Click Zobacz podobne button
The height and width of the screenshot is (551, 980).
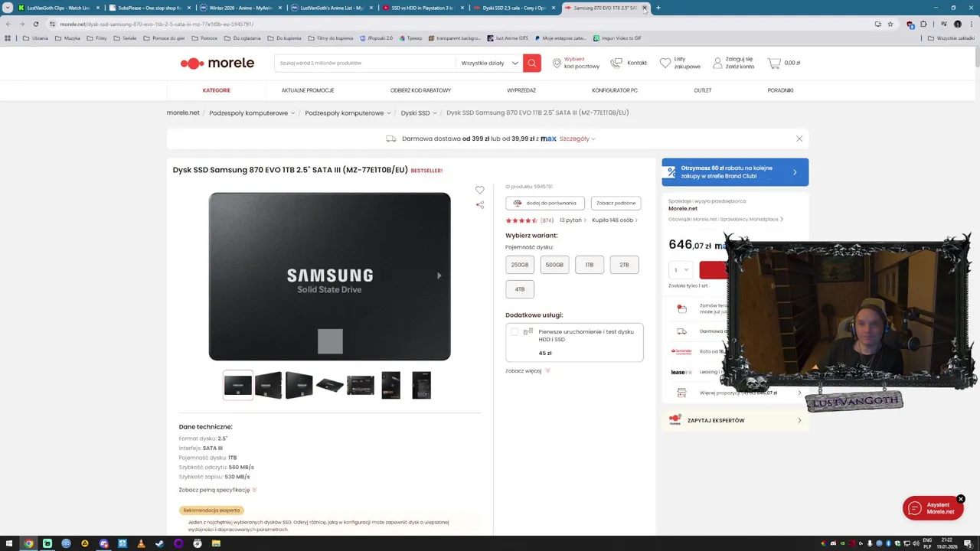tap(616, 203)
